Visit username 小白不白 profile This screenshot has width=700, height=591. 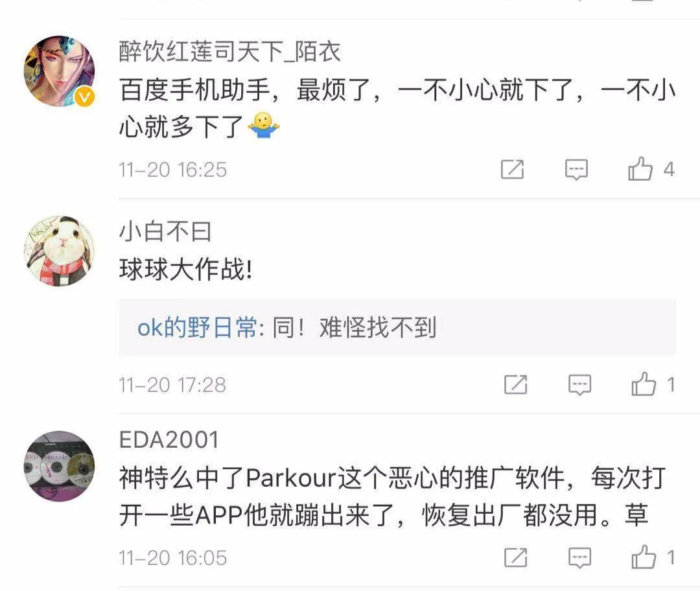tap(165, 231)
